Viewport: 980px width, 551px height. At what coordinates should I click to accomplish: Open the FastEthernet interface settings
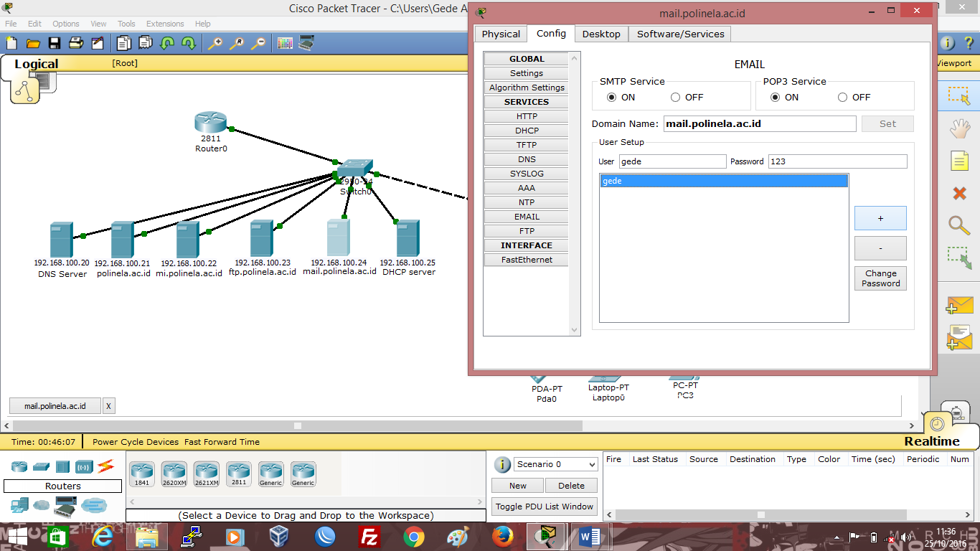click(527, 260)
